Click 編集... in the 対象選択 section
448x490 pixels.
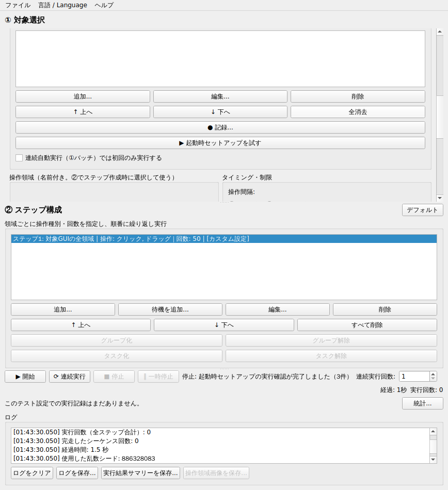[220, 96]
